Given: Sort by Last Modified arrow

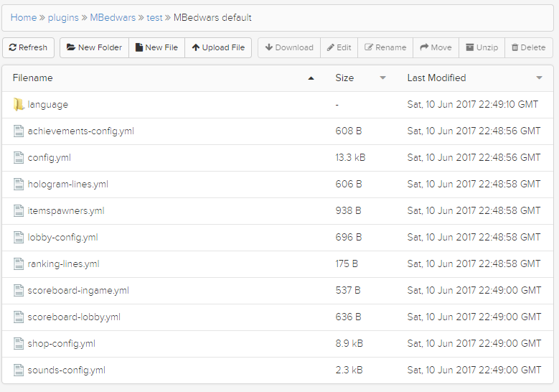Looking at the screenshot, I should pyautogui.click(x=540, y=78).
